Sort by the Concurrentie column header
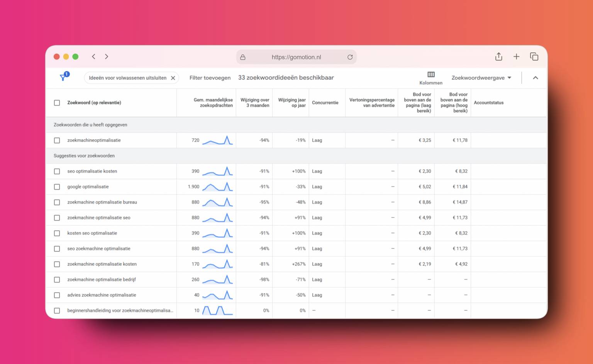The image size is (593, 364). [325, 103]
